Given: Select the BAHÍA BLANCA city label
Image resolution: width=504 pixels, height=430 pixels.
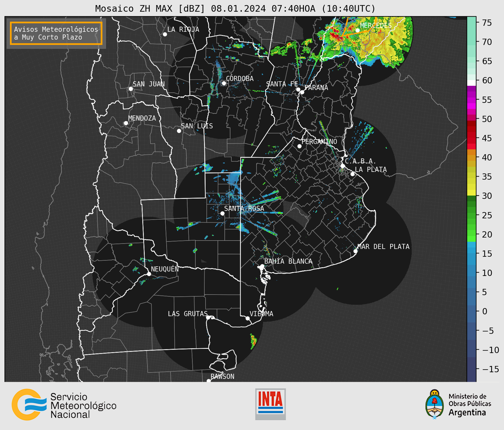Looking at the screenshot, I should click(x=288, y=261).
